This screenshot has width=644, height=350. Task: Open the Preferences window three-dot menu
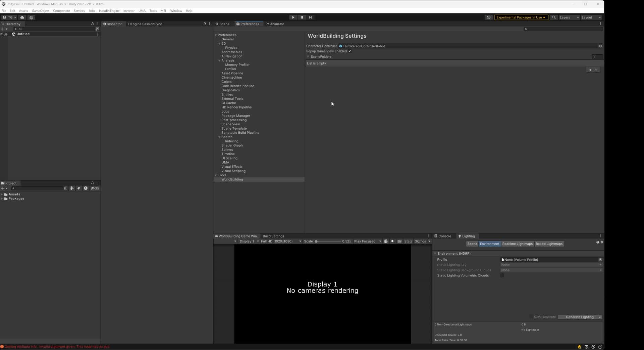click(600, 24)
